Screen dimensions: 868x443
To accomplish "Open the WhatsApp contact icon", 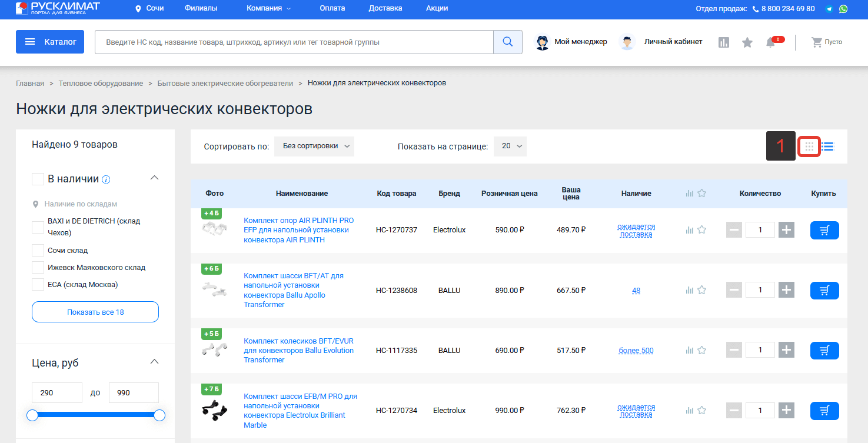I will [x=843, y=9].
